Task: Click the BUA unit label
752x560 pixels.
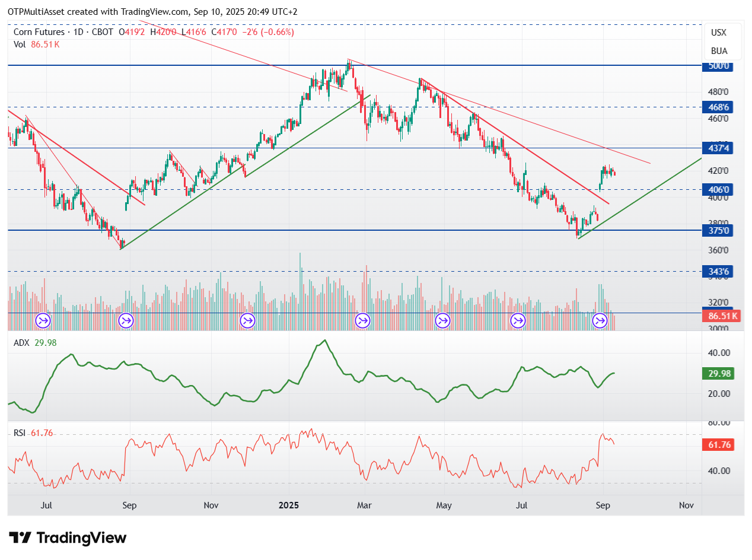Action: (x=719, y=51)
